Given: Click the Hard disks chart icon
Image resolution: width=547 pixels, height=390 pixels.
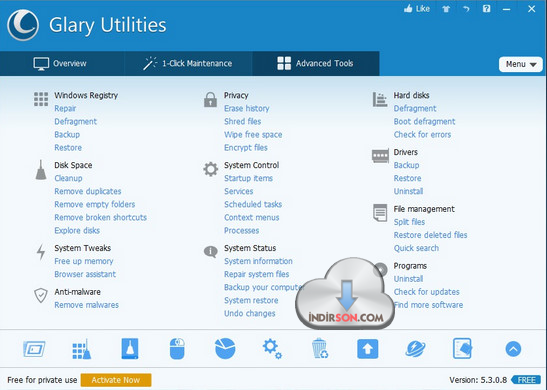Looking at the screenshot, I should [380, 99].
